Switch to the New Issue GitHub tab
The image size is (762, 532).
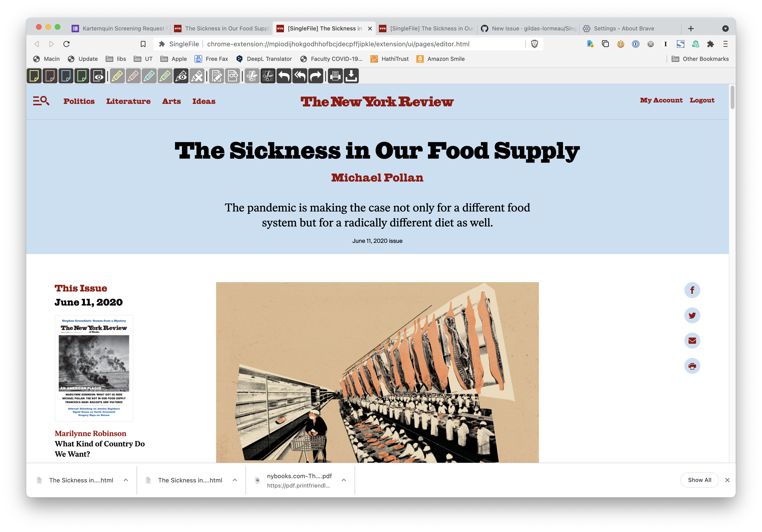(529, 29)
